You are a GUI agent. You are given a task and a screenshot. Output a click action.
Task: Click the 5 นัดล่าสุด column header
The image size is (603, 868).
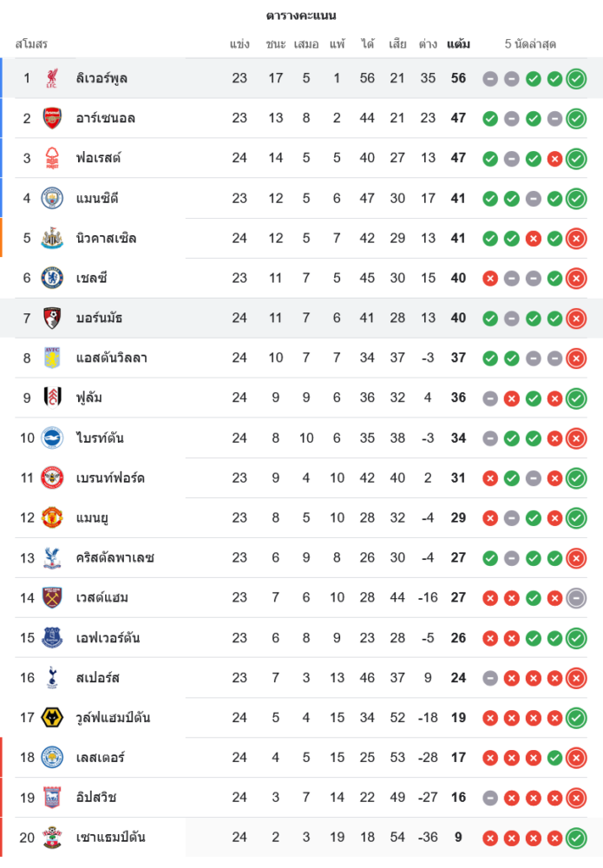tap(530, 43)
